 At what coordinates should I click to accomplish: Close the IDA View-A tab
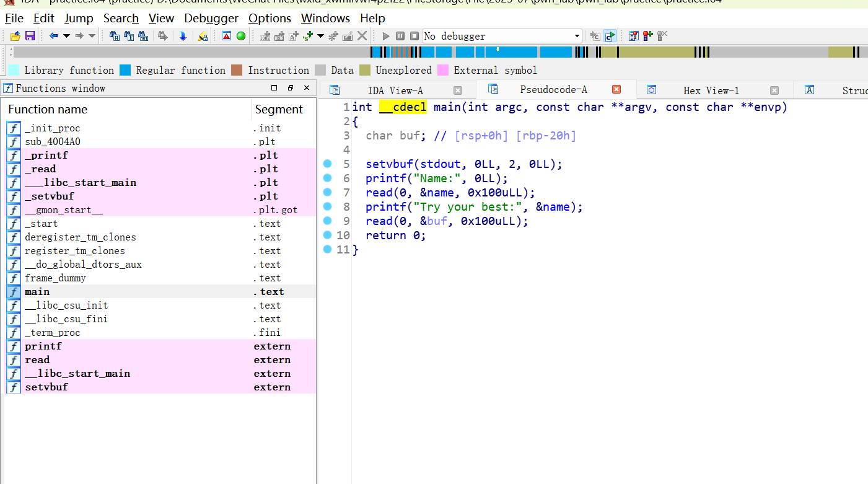point(458,90)
